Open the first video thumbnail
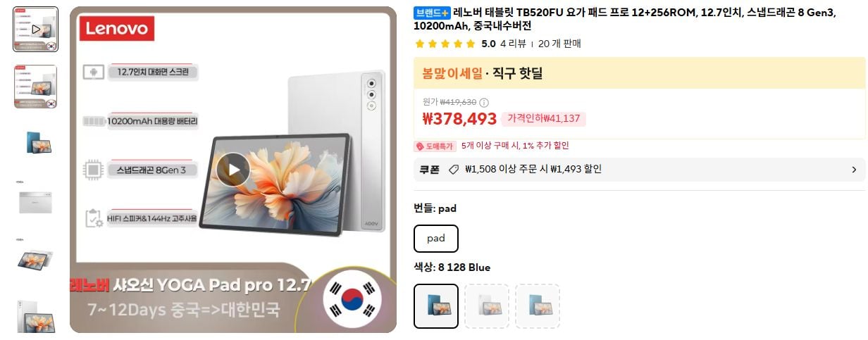The width and height of the screenshot is (868, 340). (36, 30)
